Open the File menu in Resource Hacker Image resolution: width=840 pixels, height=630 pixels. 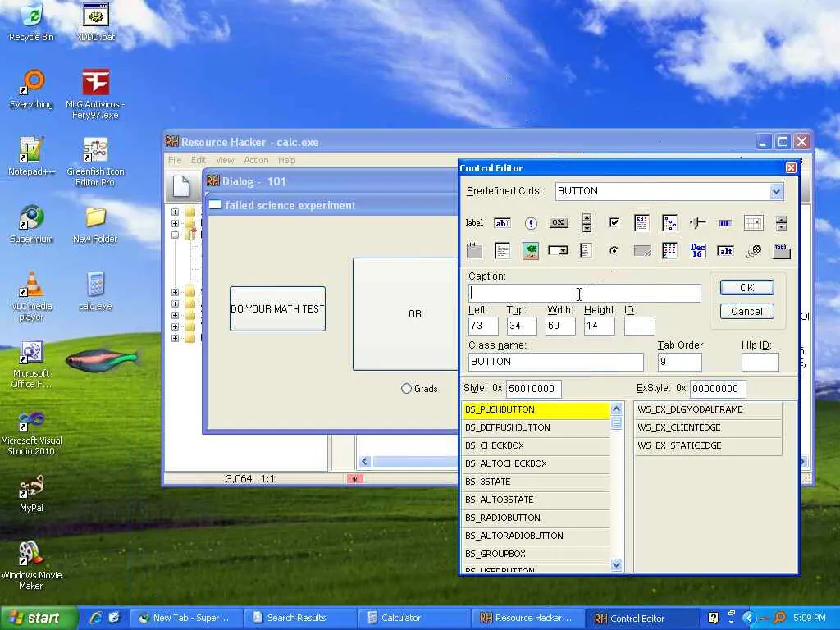tap(175, 160)
